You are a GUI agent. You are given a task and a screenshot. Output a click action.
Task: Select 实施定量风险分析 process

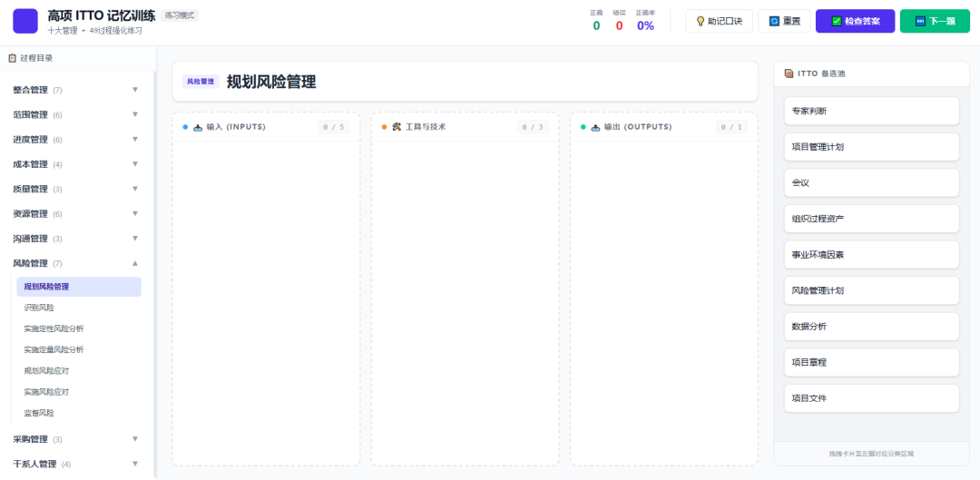[x=79, y=350]
